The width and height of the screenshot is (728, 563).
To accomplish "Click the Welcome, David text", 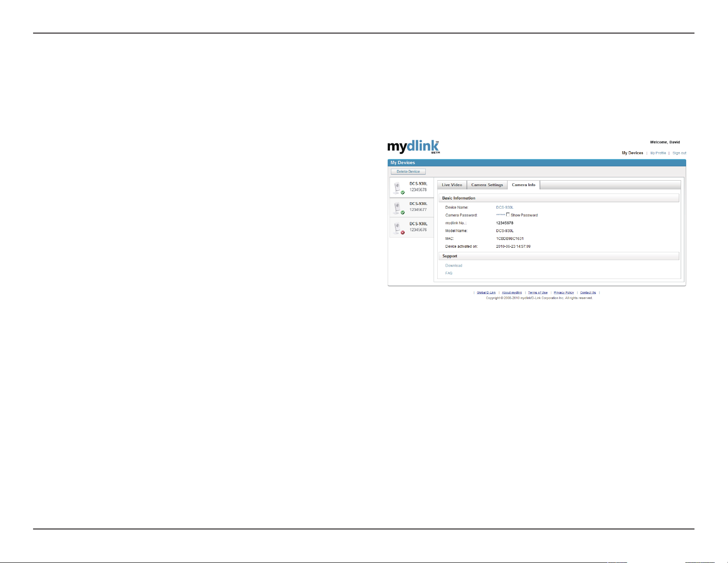I will tap(665, 142).
